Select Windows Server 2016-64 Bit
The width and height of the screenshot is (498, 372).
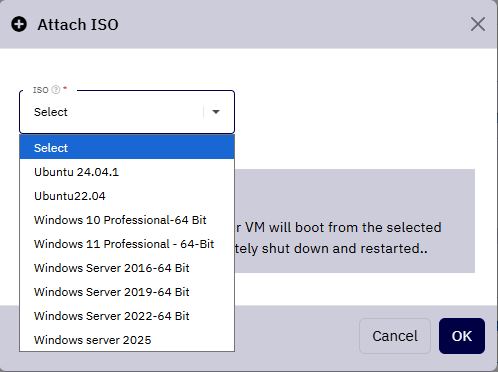[127, 268]
